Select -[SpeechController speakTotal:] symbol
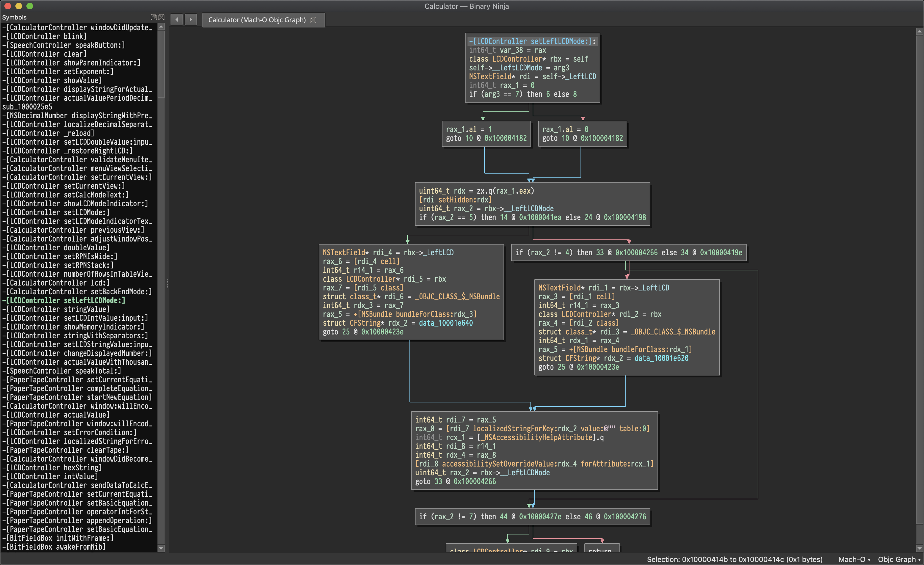The image size is (924, 565). click(x=62, y=371)
